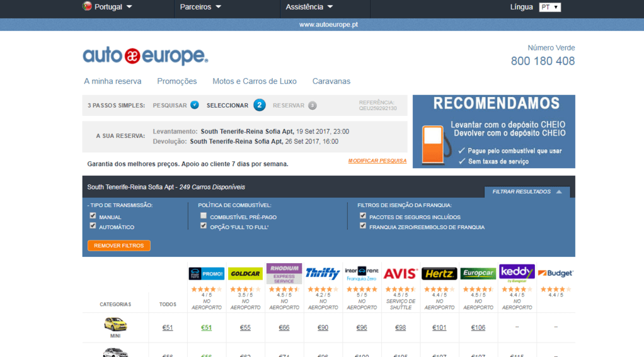Click the Seleccionar step 2 badge
This screenshot has width=644, height=357.
259,105
